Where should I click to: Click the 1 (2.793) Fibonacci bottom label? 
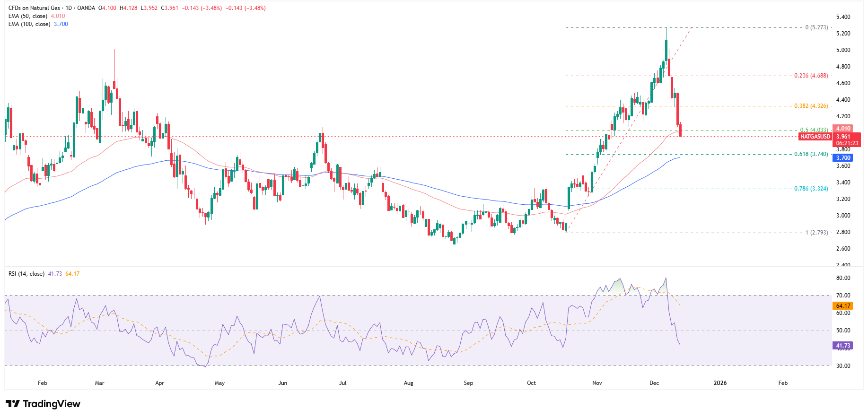pyautogui.click(x=816, y=233)
